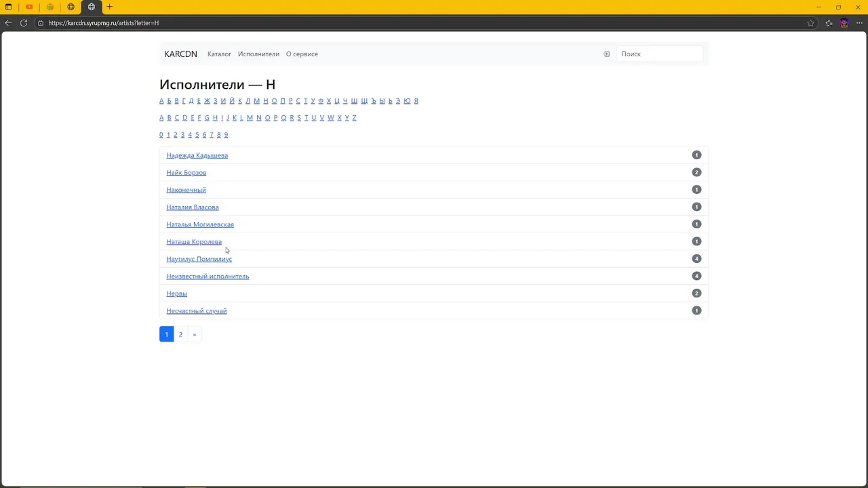Viewport: 868px width, 488px height.
Task: Open artist Нервы
Action: [x=177, y=293]
